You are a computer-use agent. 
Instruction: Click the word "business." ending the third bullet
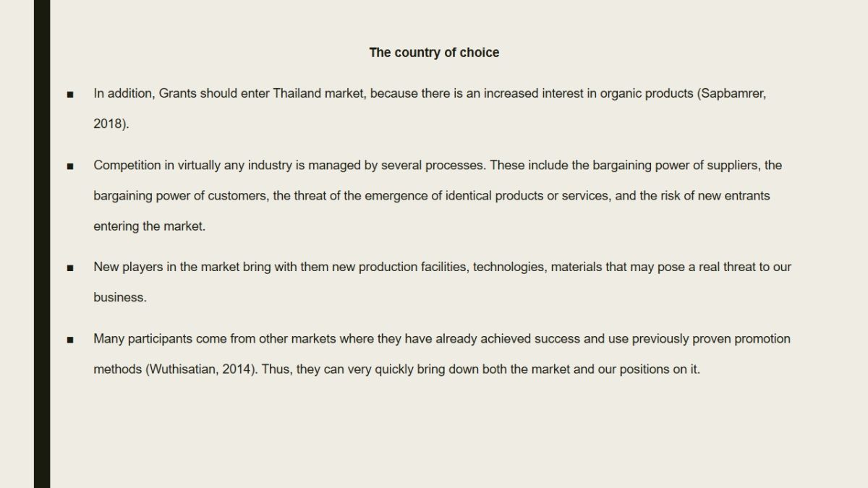(x=119, y=297)
